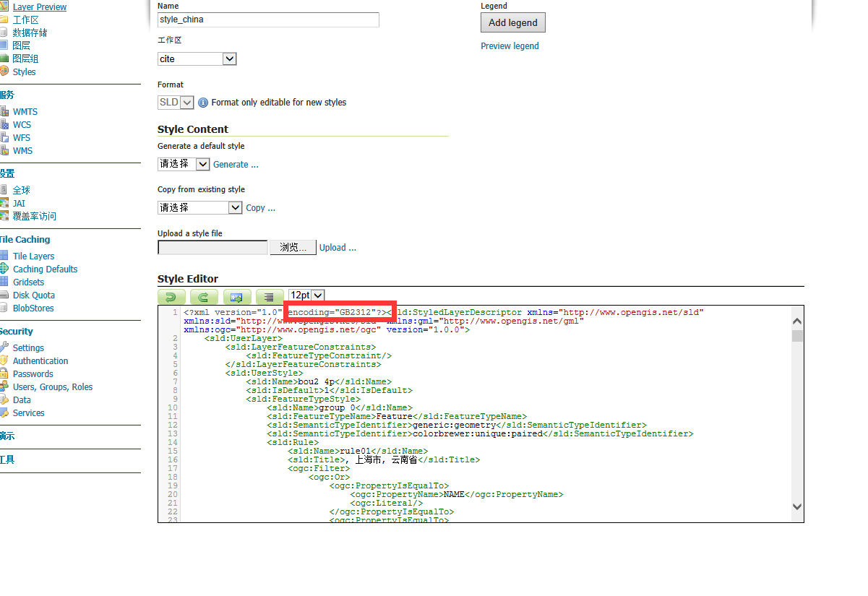Image resolution: width=868 pixels, height=596 pixels.
Task: Open the 12pt font size dropdown
Action: tap(306, 295)
